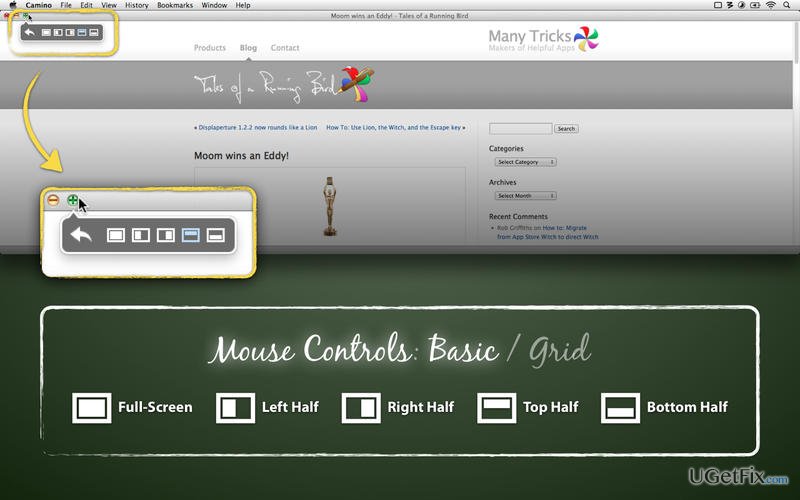Open the Edit menu
The height and width of the screenshot is (500, 800).
[87, 5]
